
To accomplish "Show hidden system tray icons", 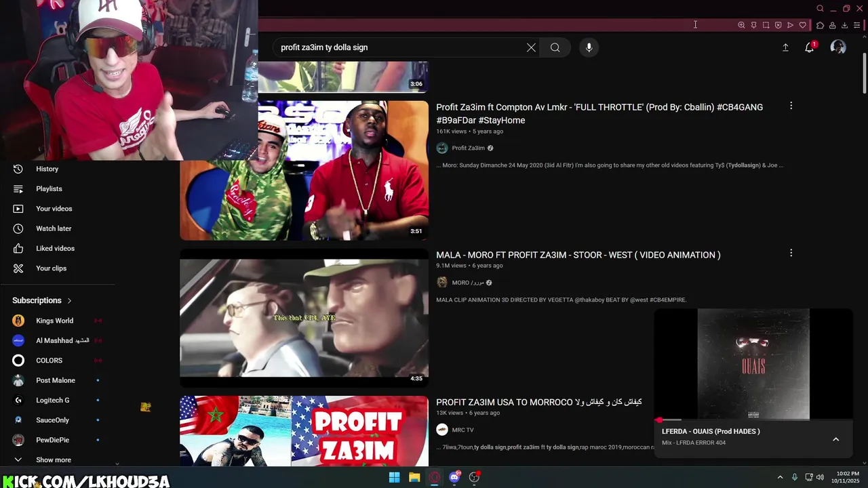I will click(780, 477).
